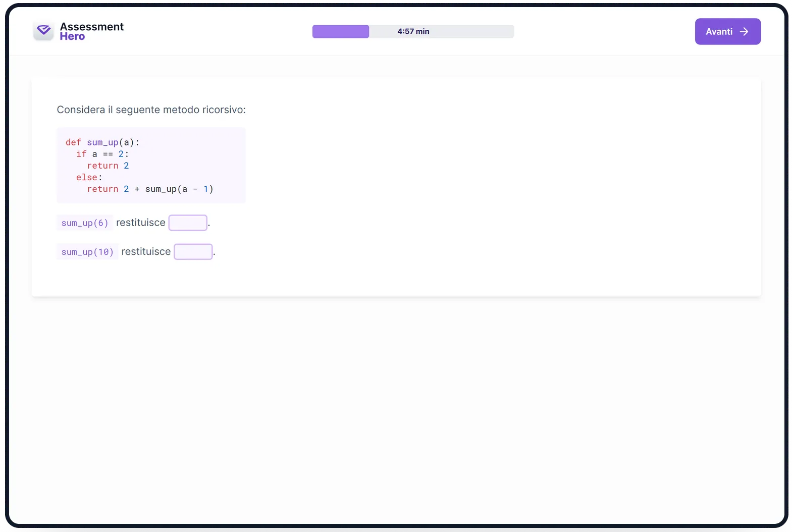Click the 'def sum_up(a):' code line
This screenshot has height=532, width=792.
click(102, 142)
